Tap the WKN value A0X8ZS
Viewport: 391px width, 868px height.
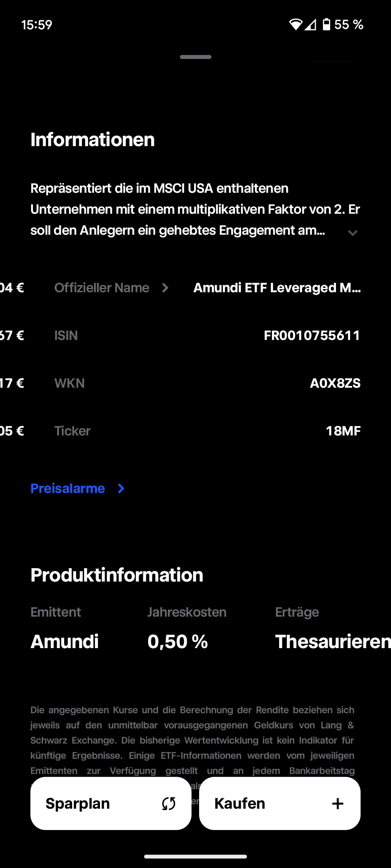click(x=335, y=383)
